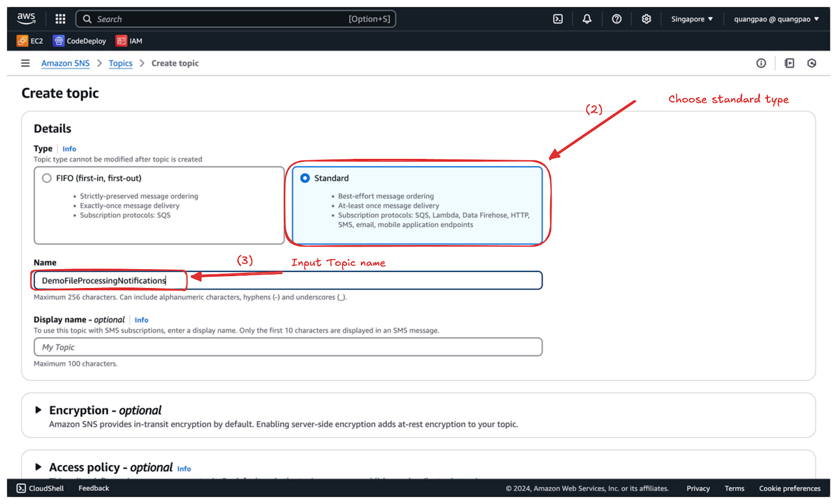This screenshot has width=837, height=504.
Task: Open the Info link next to Display name
Action: pos(141,320)
